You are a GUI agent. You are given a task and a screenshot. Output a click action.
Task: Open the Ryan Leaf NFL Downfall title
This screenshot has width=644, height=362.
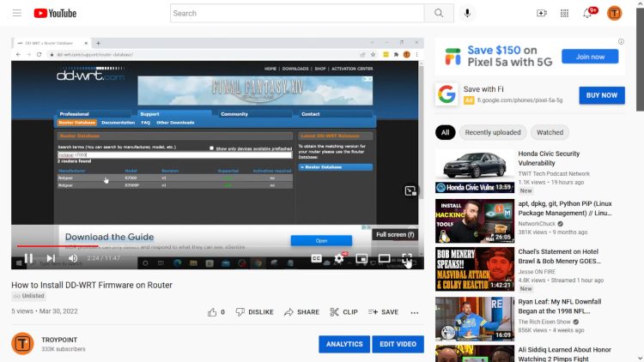point(559,306)
